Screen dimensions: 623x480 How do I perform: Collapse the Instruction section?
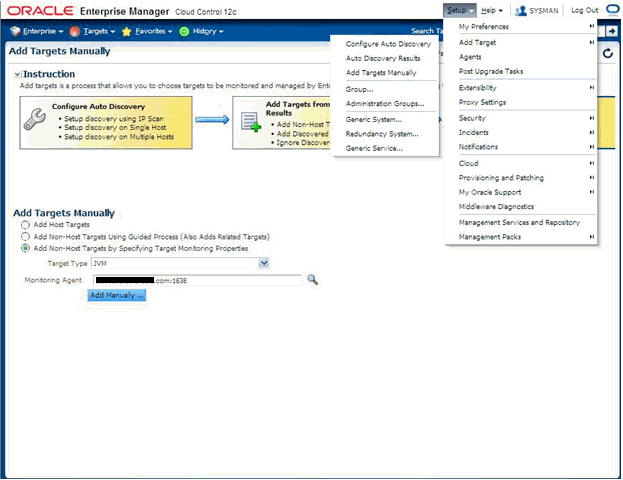[x=17, y=74]
